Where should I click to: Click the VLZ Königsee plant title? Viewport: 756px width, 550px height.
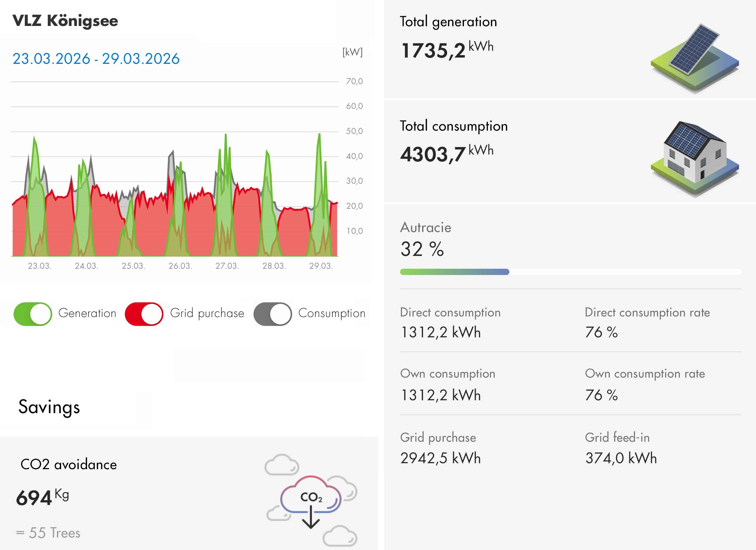tap(65, 21)
